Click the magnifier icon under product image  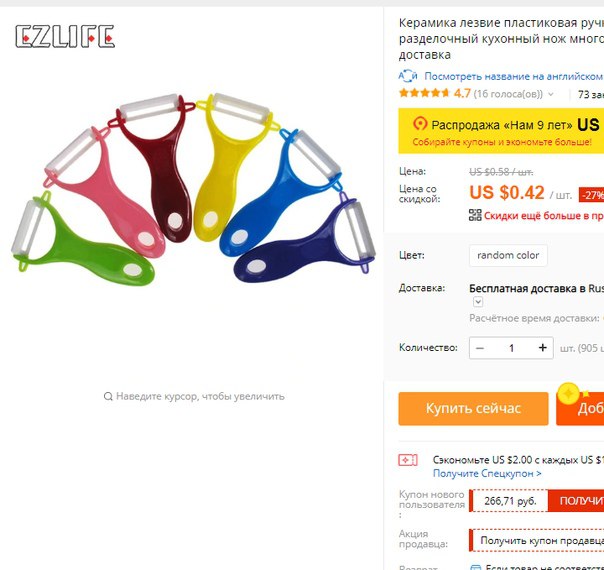pyautogui.click(x=108, y=396)
